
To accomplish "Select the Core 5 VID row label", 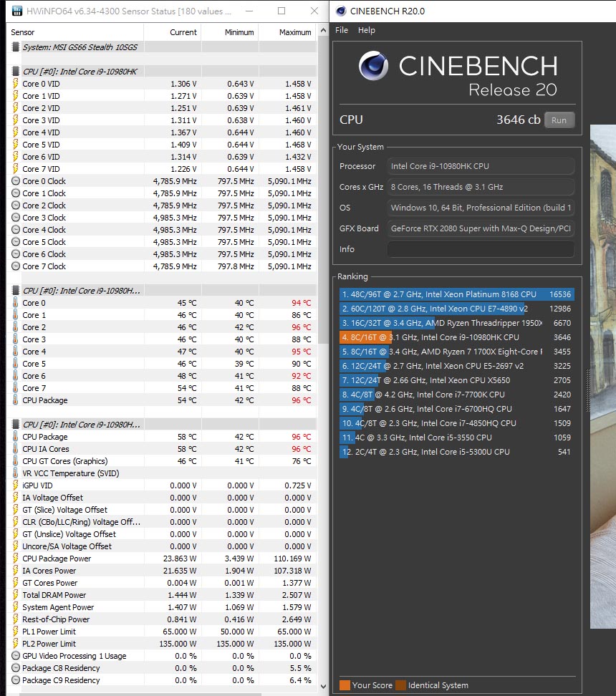I will (41, 145).
